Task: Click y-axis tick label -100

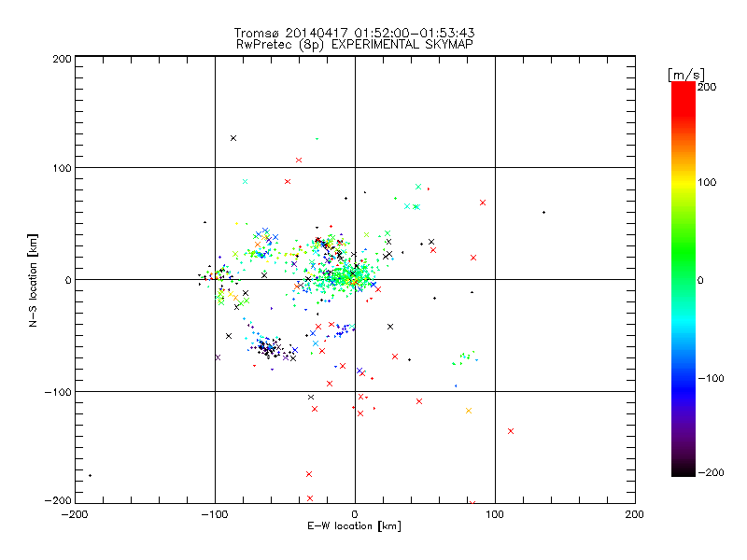Action: (x=58, y=392)
